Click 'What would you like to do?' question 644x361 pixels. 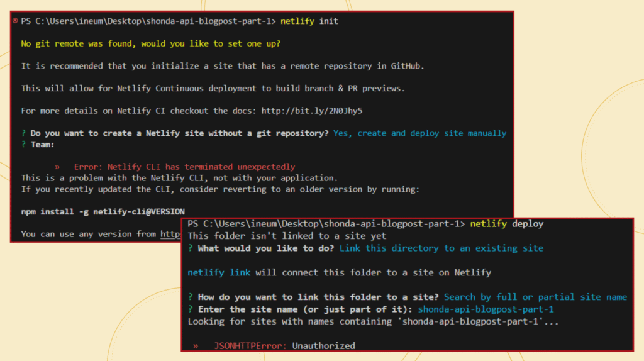(x=266, y=248)
